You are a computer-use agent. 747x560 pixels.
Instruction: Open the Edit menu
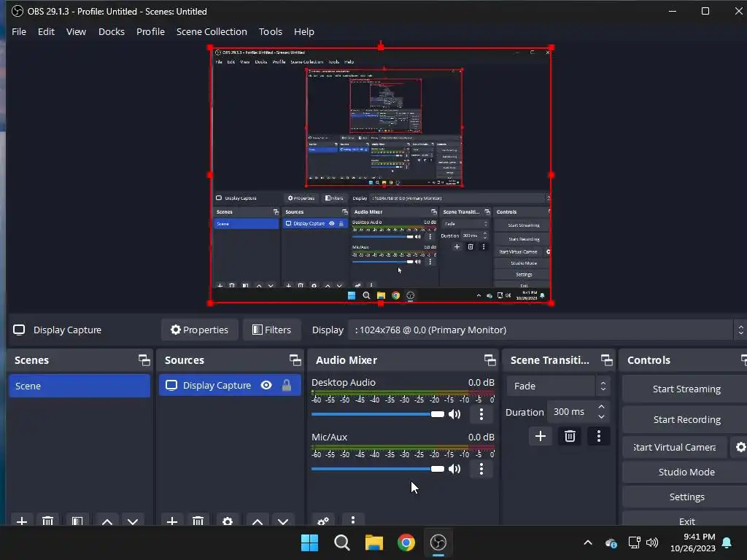[46, 31]
